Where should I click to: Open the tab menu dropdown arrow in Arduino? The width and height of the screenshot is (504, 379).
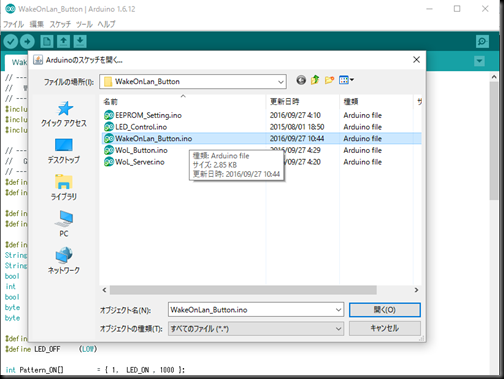(479, 61)
